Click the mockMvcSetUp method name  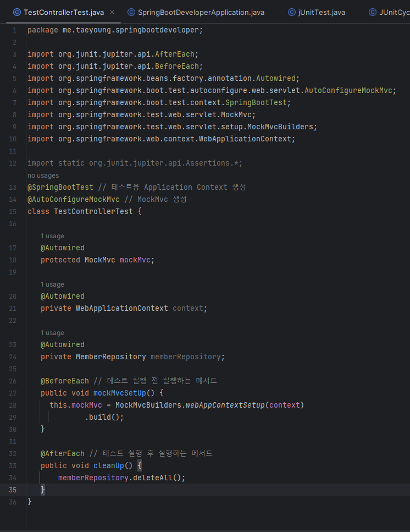coord(120,393)
